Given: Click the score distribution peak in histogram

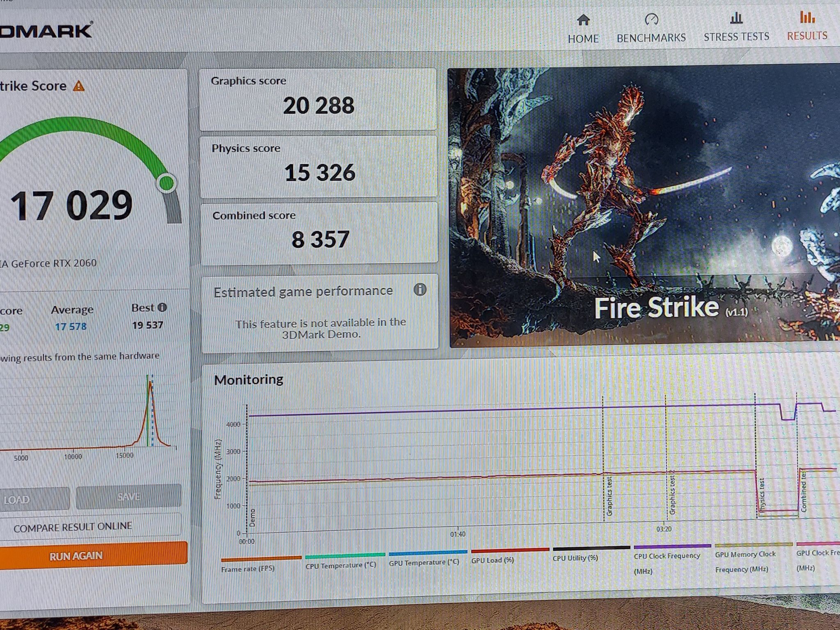Looking at the screenshot, I should 150,382.
